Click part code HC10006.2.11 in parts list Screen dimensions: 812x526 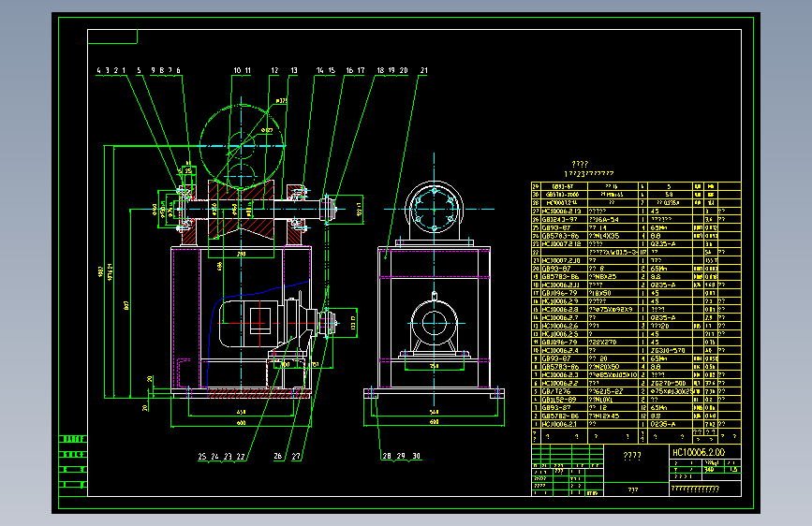pos(560,285)
